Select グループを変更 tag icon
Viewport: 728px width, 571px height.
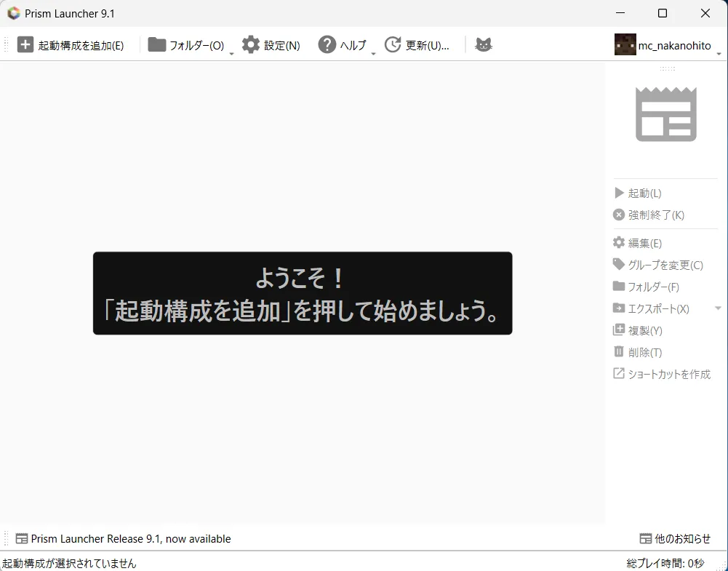619,265
